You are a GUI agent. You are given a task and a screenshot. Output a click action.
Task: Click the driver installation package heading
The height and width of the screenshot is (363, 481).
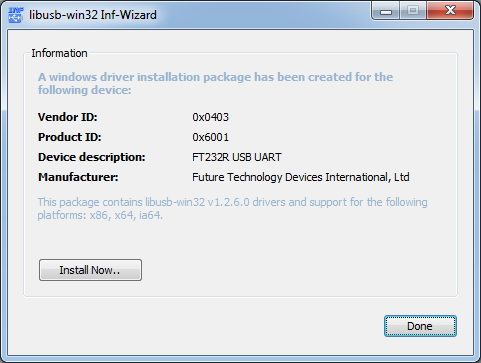point(215,83)
